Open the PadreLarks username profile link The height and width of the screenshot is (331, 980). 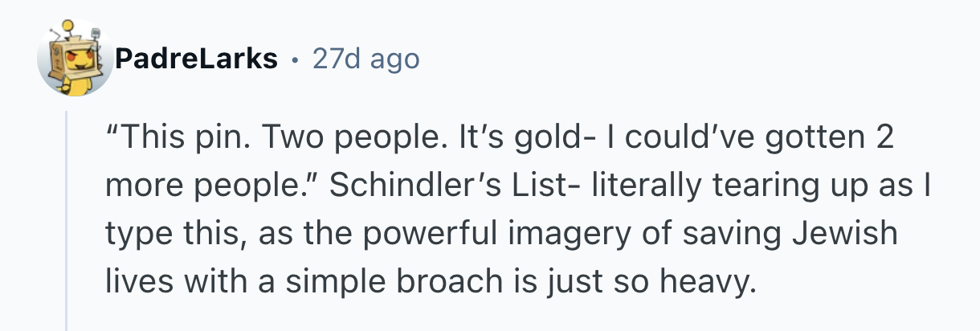coord(196,59)
